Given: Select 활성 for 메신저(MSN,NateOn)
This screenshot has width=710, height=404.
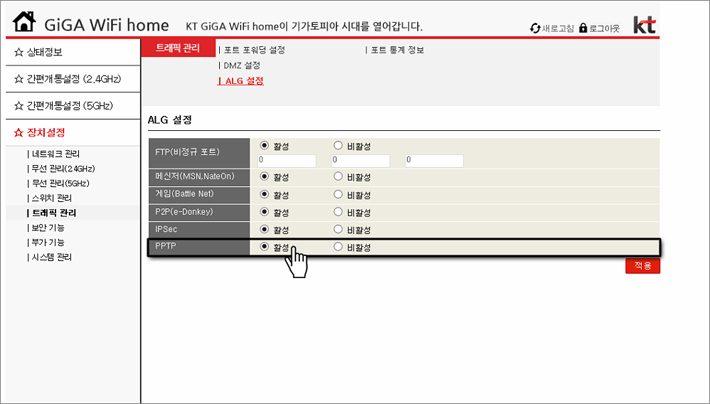Looking at the screenshot, I should pos(264,176).
